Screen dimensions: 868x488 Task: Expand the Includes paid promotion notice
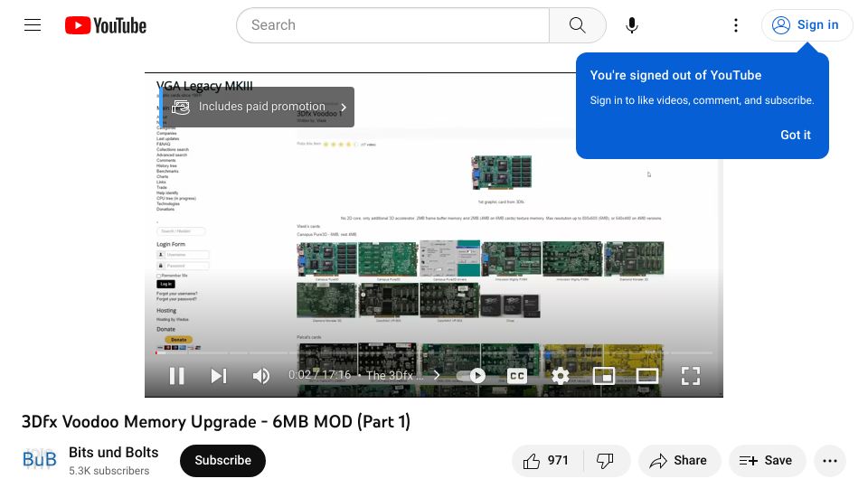tap(258, 107)
